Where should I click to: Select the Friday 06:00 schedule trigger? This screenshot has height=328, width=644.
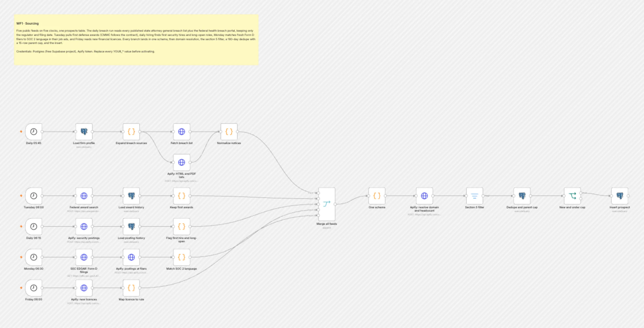[34, 288]
